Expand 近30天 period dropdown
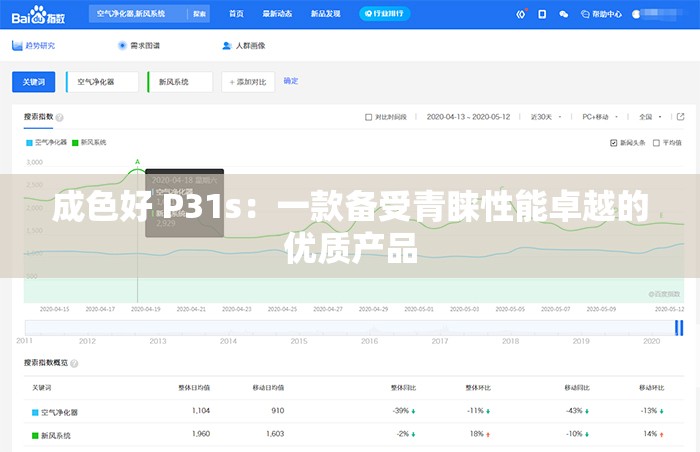Screen dimensions: 700x452 546,117
